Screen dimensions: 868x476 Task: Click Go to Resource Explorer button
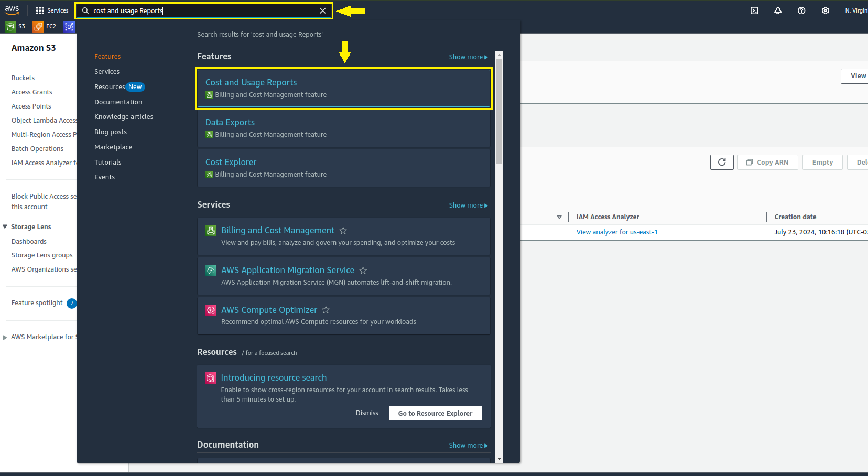coord(435,413)
